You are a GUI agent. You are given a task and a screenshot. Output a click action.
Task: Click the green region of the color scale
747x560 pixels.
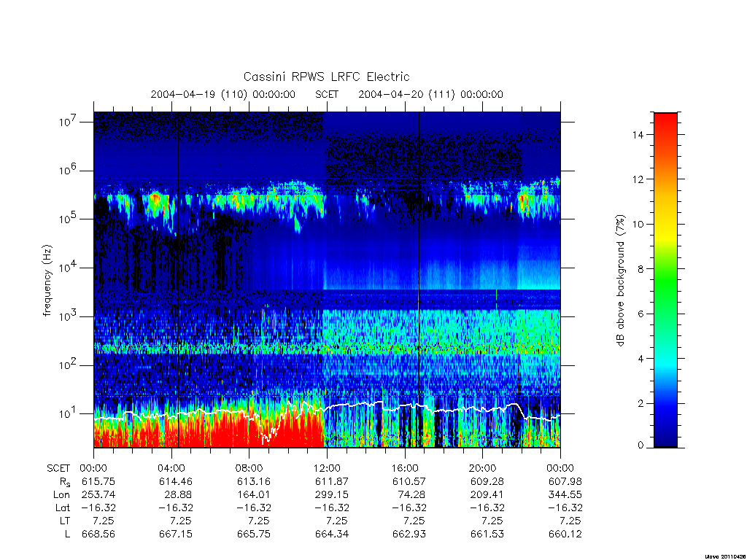click(665, 286)
